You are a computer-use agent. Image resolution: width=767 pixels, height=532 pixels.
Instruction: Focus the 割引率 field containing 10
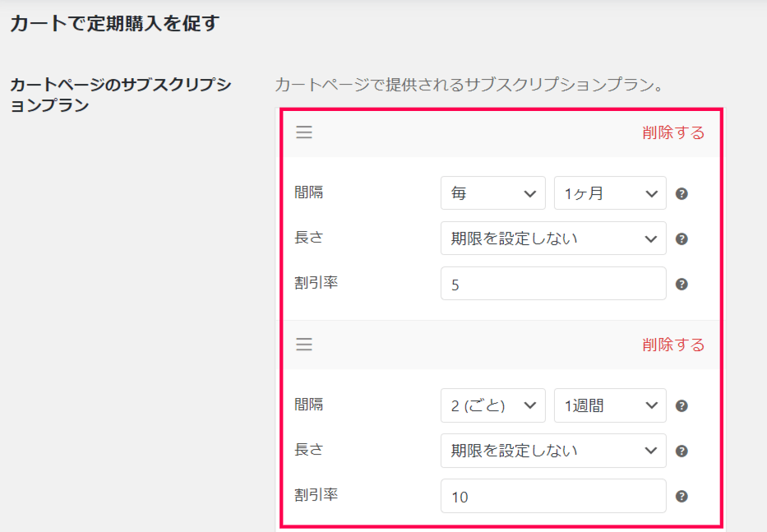(553, 496)
